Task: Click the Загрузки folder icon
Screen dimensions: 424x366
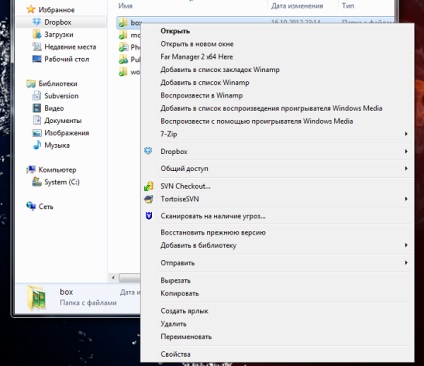Action: click(36, 34)
